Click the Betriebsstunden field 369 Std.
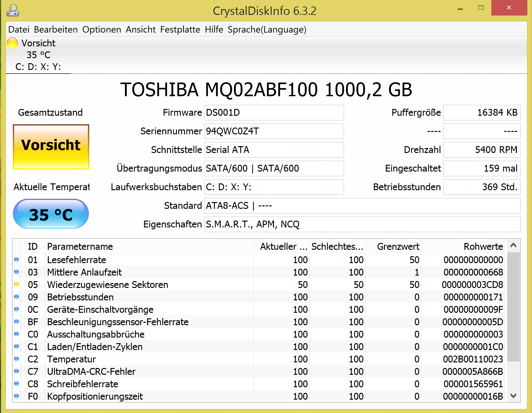The width and height of the screenshot is (532, 413). 482,187
